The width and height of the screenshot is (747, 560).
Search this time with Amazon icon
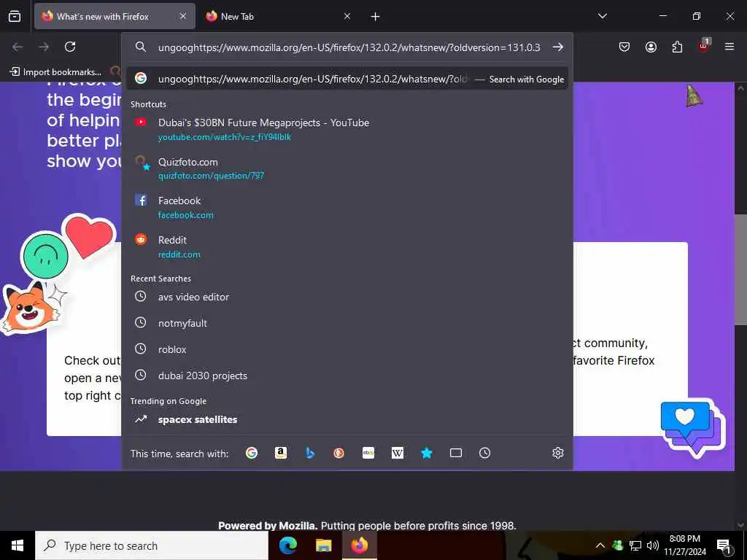pos(281,453)
